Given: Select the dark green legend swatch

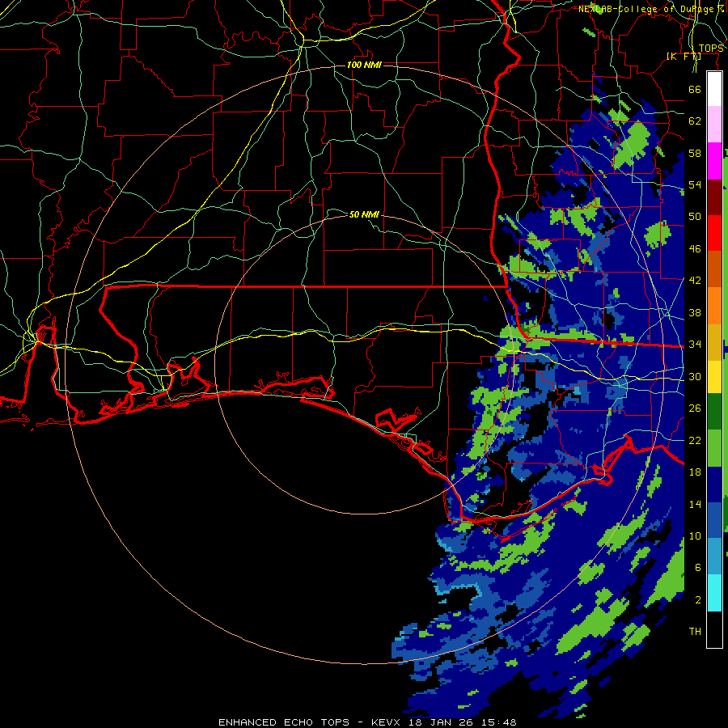Looking at the screenshot, I should coord(714,412).
